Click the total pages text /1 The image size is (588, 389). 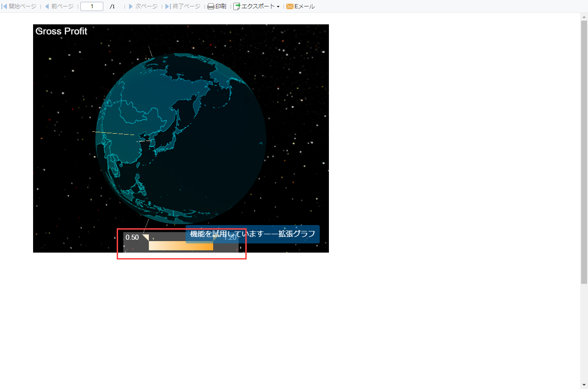click(x=113, y=6)
